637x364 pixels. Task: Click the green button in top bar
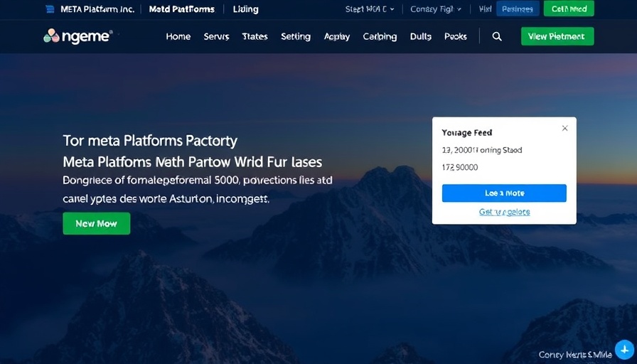(x=568, y=9)
